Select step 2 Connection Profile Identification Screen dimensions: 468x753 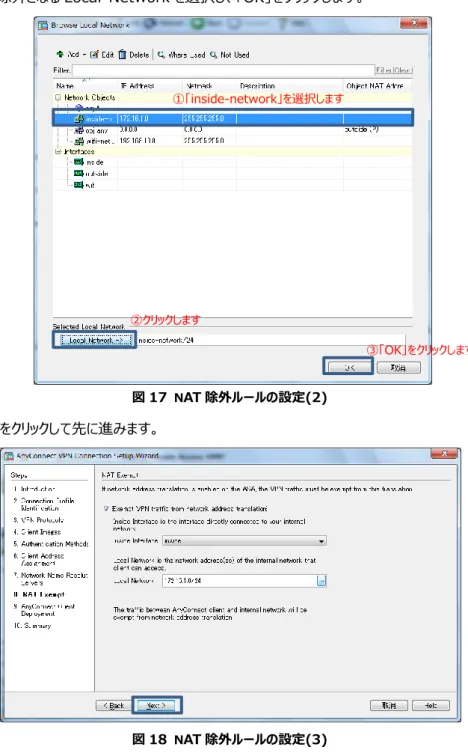(x=44, y=504)
